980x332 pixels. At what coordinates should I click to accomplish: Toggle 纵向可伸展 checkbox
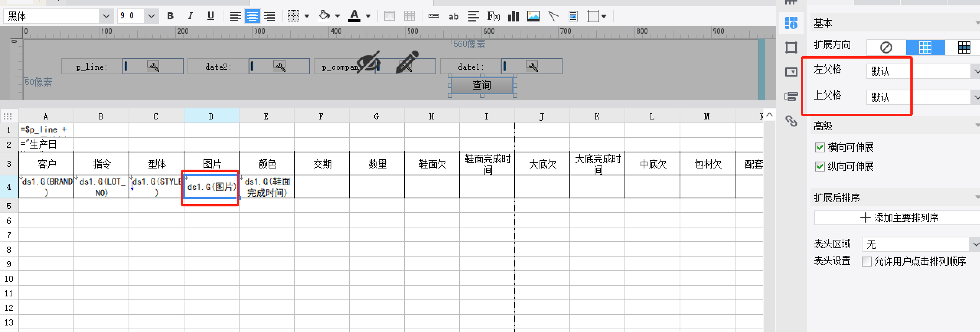820,167
